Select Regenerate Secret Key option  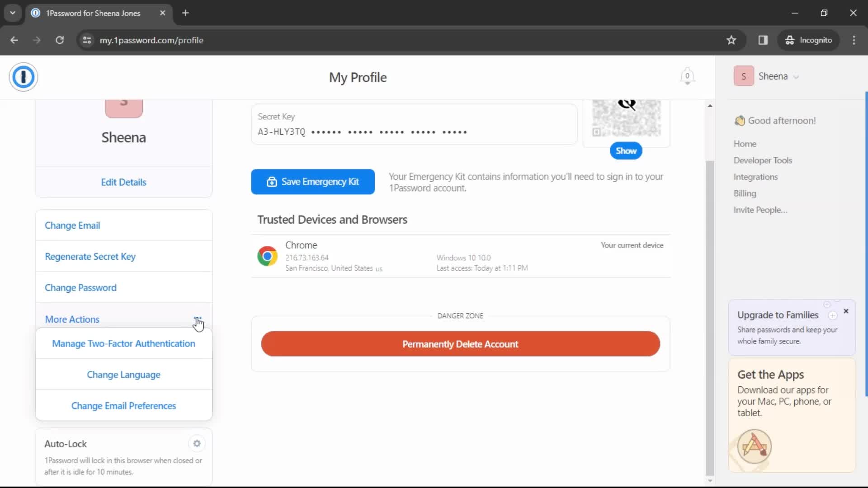tap(90, 256)
